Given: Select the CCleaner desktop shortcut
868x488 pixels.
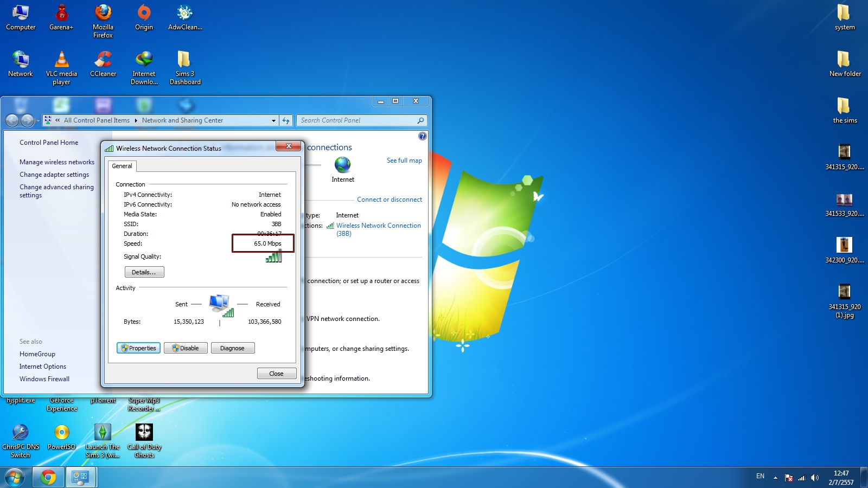Looking at the screenshot, I should point(103,64).
